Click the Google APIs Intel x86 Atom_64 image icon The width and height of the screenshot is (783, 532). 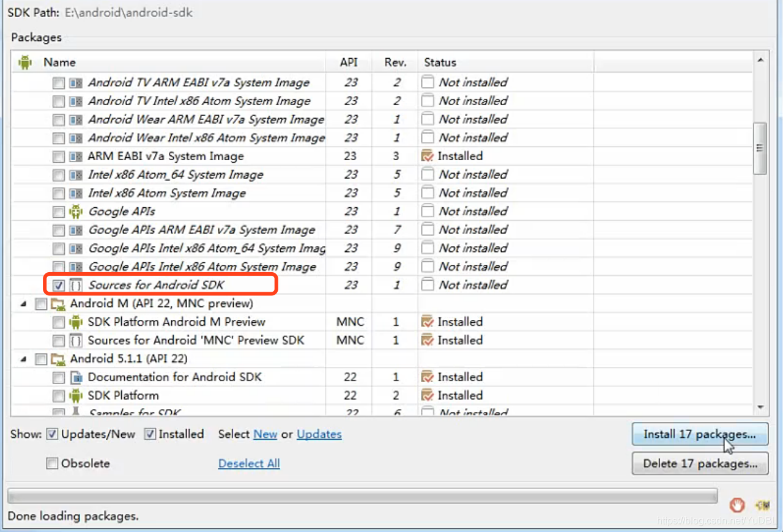pyautogui.click(x=76, y=248)
